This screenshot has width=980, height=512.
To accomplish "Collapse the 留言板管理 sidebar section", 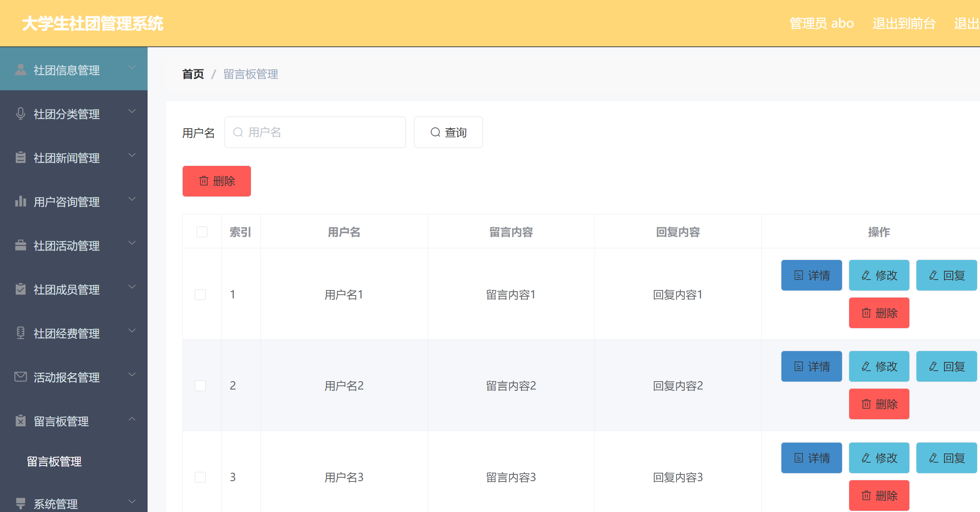I will coord(132,419).
